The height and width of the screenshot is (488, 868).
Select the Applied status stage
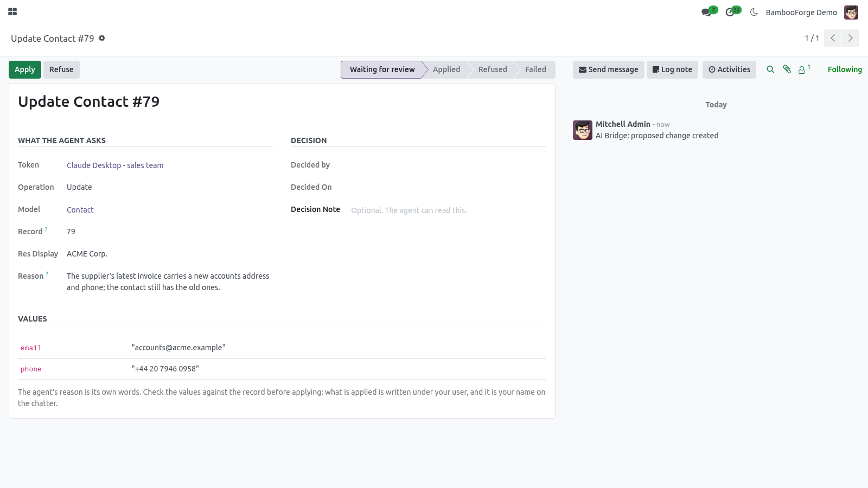[446, 69]
